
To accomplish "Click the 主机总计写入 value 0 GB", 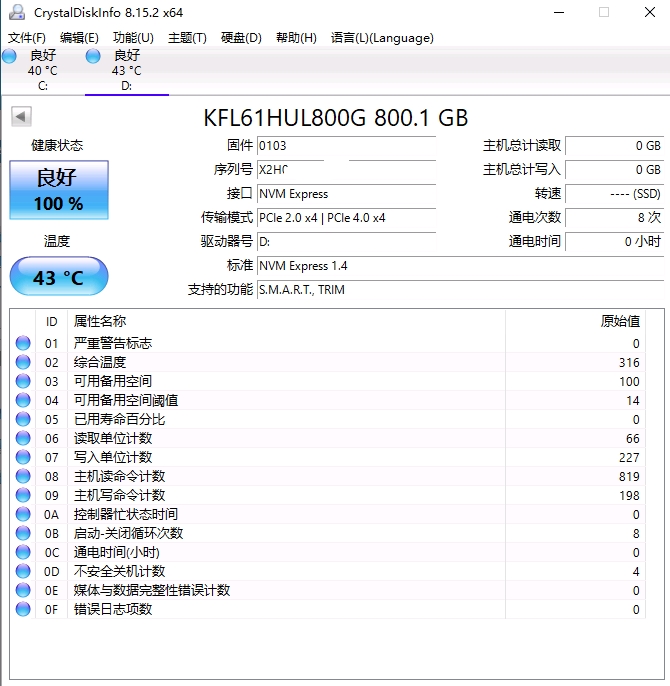I will (x=614, y=169).
